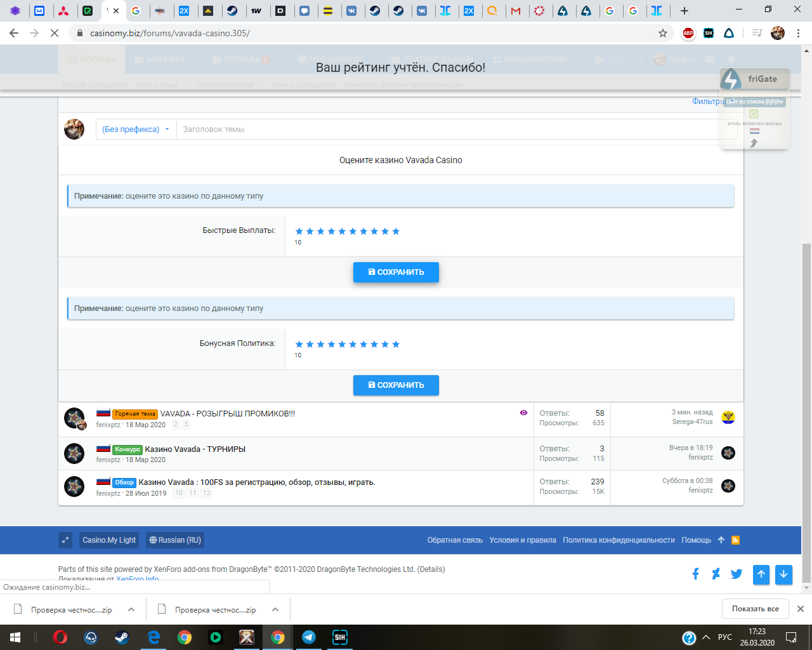Screen dimensions: 812x650
Task: Switch to the orange Q icon tab
Action: point(492,11)
